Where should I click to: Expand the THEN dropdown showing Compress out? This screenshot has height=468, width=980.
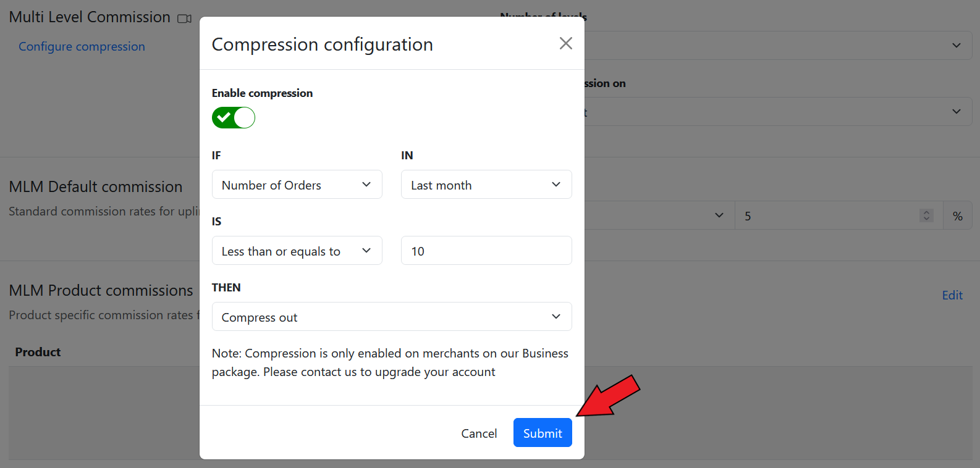(391, 317)
